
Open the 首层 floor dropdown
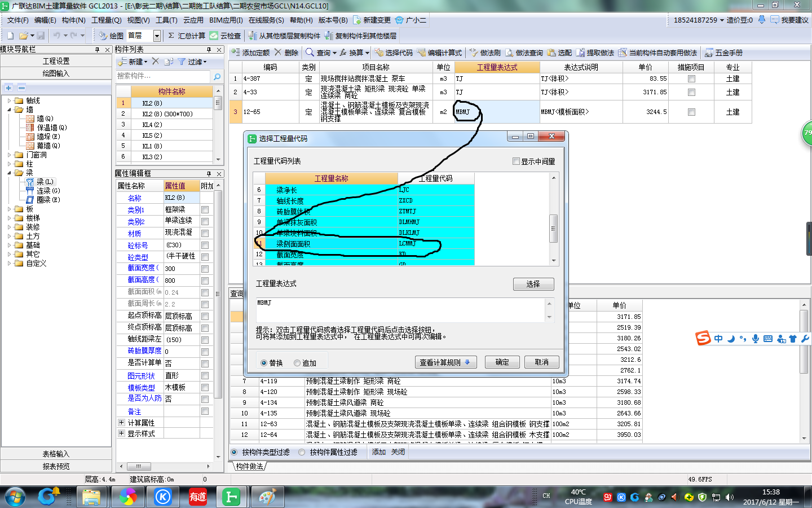(157, 36)
